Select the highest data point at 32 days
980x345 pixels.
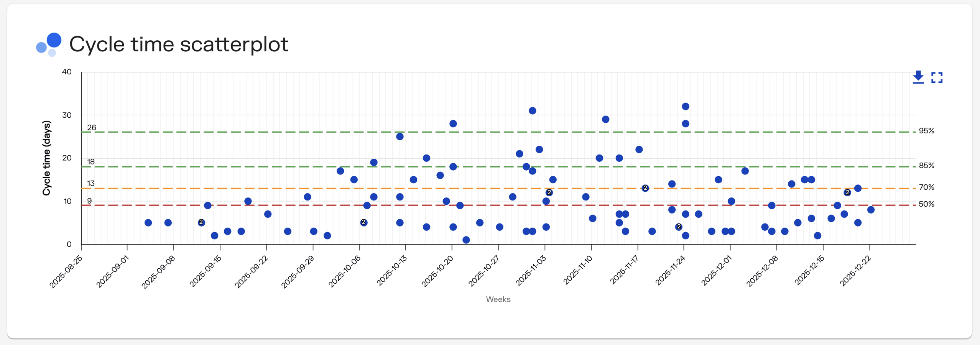pyautogui.click(x=686, y=106)
